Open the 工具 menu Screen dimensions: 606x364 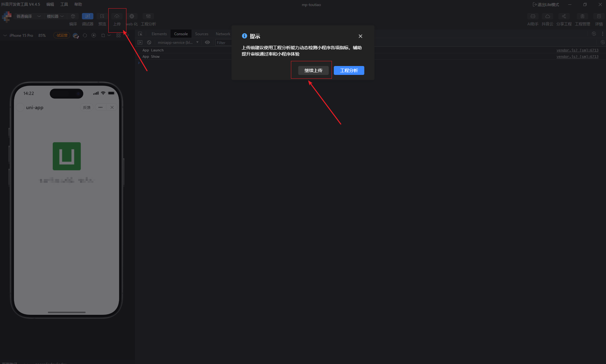coord(64,4)
